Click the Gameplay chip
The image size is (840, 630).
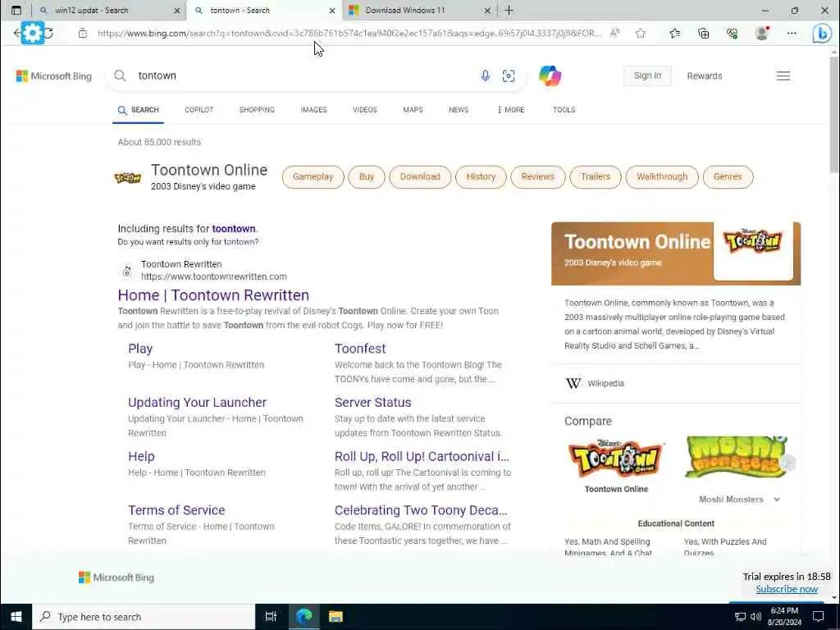coord(313,177)
